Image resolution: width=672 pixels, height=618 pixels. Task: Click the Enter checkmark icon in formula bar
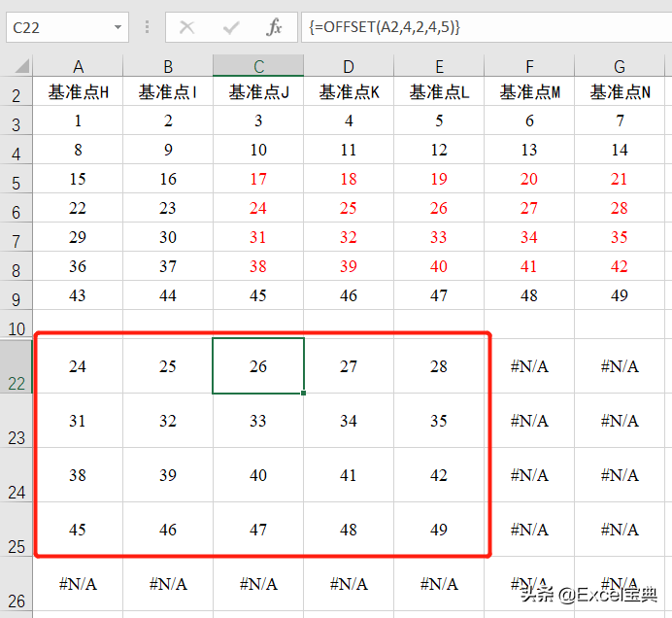pyautogui.click(x=231, y=28)
